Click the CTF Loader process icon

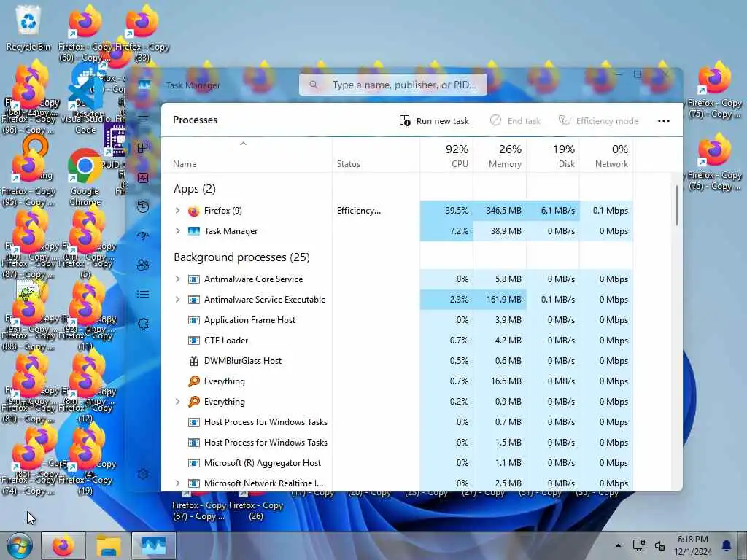193,341
